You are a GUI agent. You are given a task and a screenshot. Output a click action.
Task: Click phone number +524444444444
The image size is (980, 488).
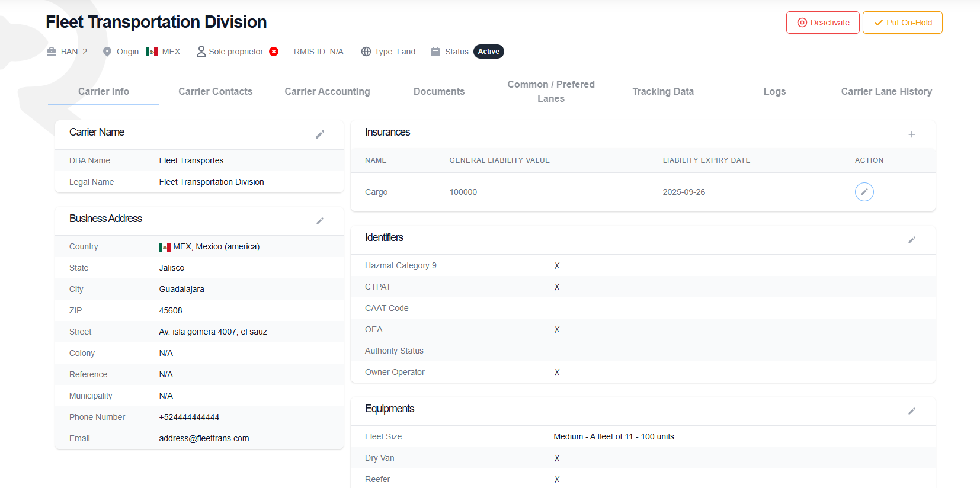tap(189, 417)
